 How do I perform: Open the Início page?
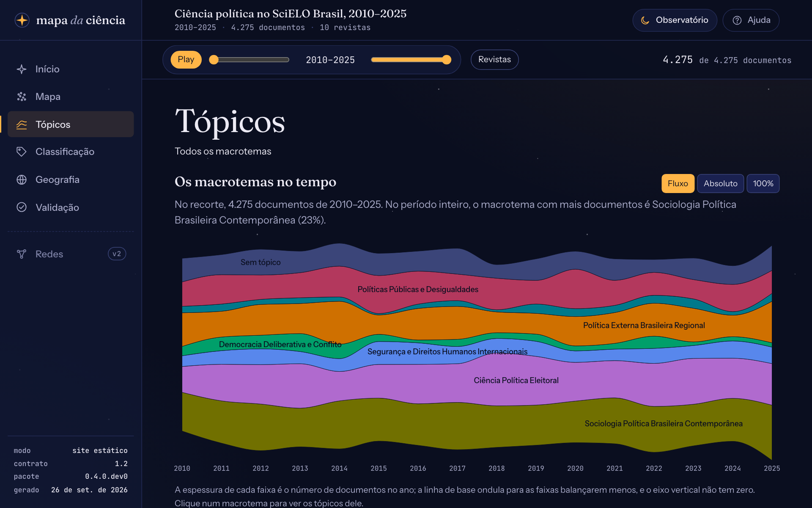[x=71, y=69]
